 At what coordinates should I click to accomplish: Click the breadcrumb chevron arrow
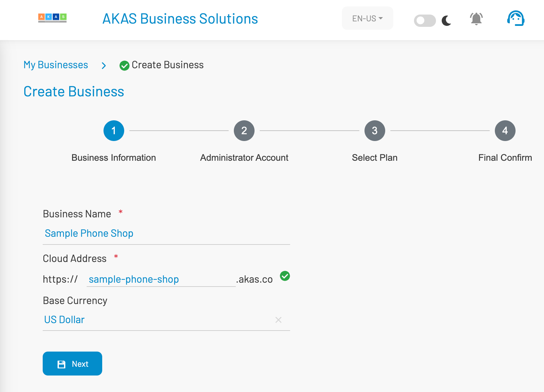(103, 66)
